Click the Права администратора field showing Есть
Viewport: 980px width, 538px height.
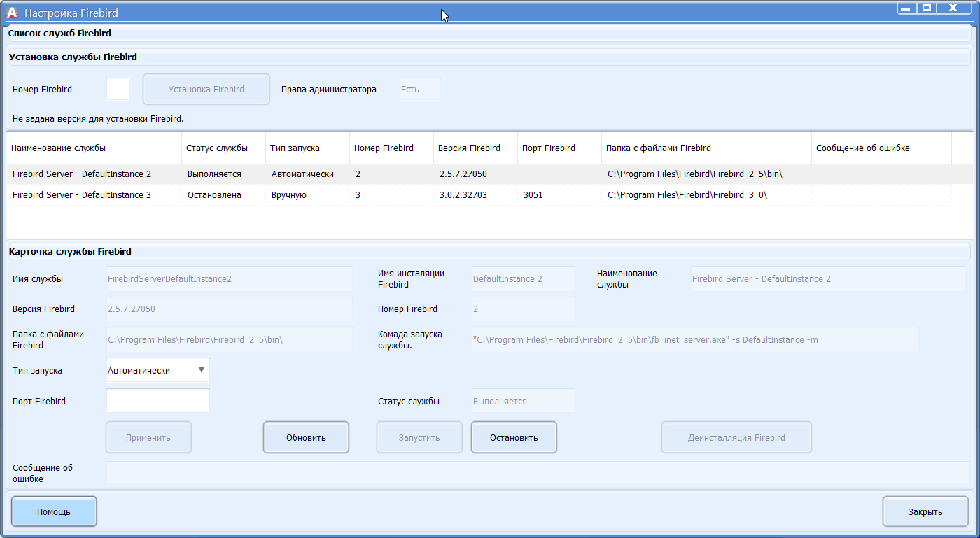click(x=420, y=89)
